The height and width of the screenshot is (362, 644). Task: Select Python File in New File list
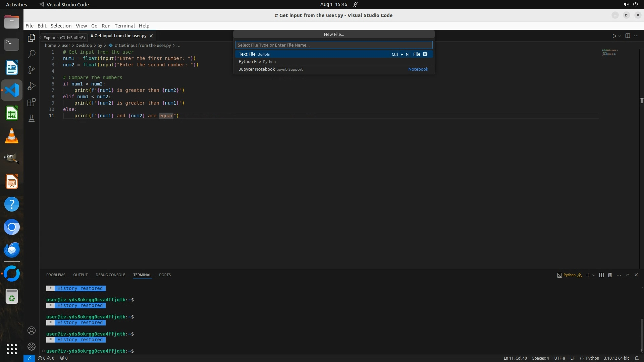[x=250, y=62]
